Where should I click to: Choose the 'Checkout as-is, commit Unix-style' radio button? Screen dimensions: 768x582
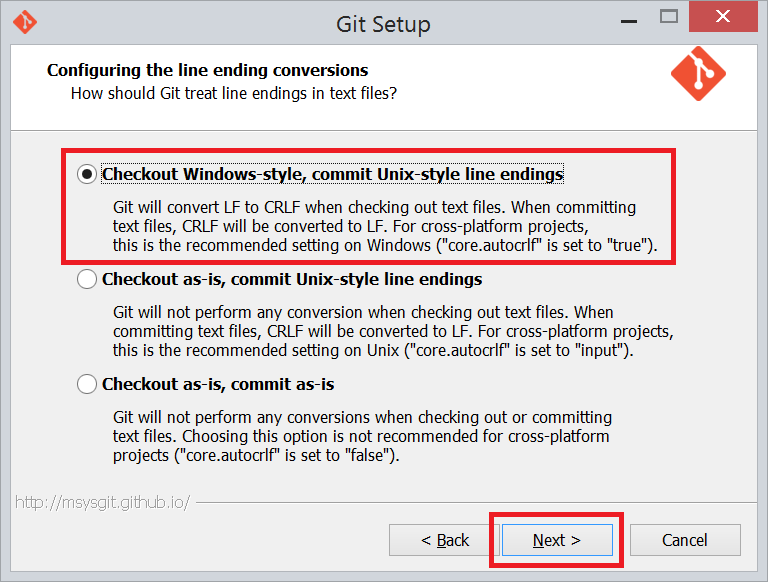click(x=87, y=280)
